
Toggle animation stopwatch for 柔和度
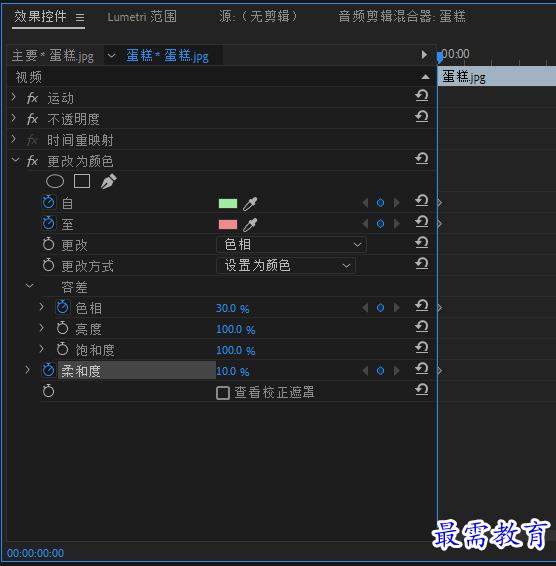tap(49, 370)
